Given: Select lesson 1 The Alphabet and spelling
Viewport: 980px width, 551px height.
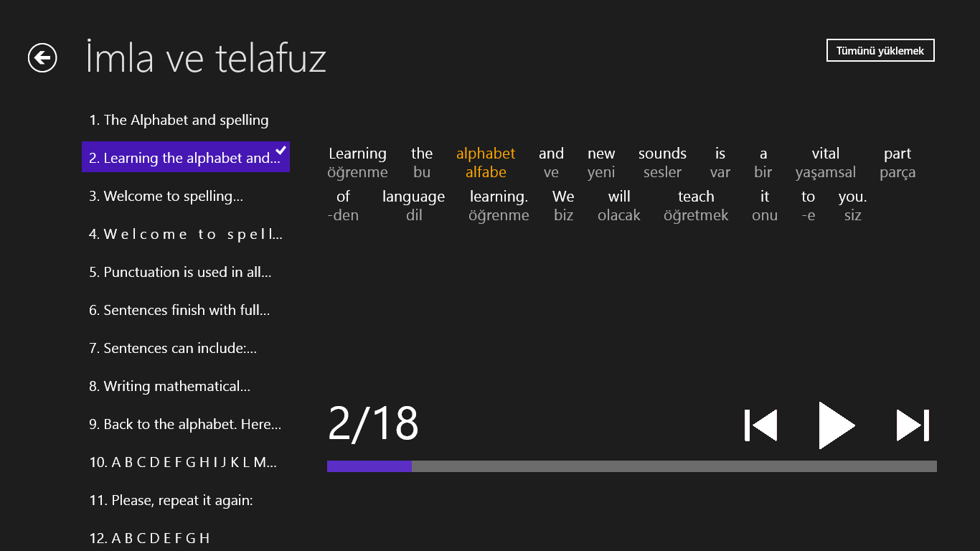Looking at the screenshot, I should [x=179, y=120].
